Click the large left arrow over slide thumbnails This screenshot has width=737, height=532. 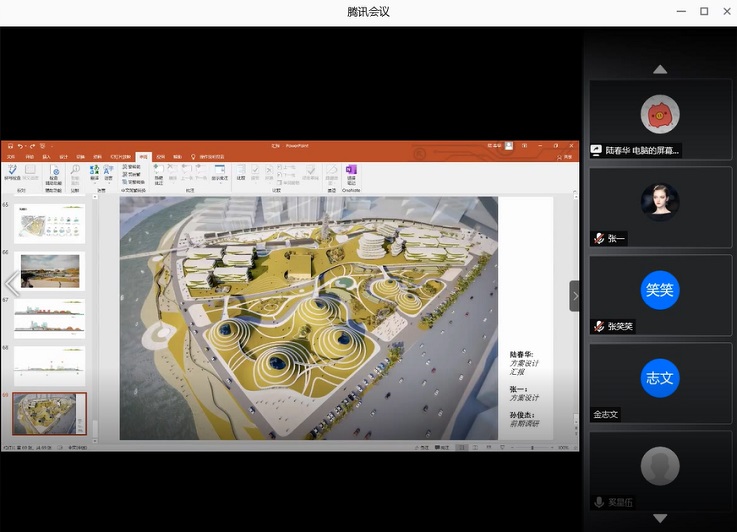[12, 285]
